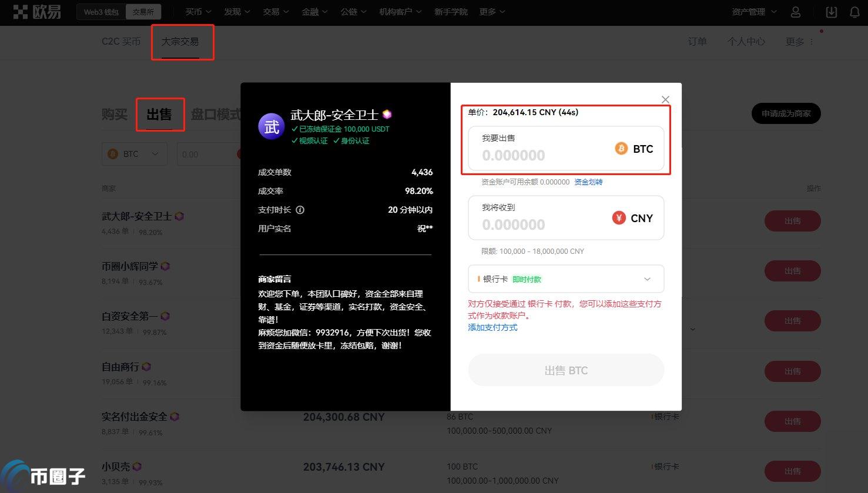Click the 武 merchant avatar
Viewport: 868px width, 493px height.
pyautogui.click(x=272, y=126)
